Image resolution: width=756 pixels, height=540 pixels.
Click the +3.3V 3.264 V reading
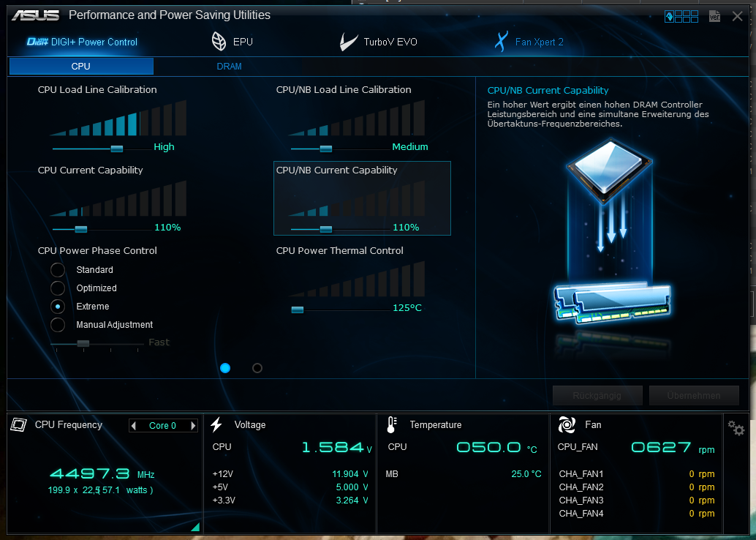(352, 500)
